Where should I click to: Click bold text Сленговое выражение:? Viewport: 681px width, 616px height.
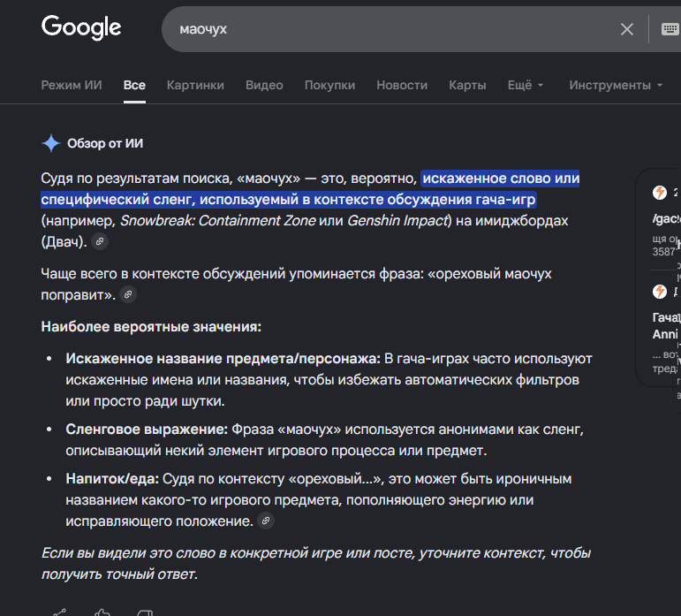147,430
